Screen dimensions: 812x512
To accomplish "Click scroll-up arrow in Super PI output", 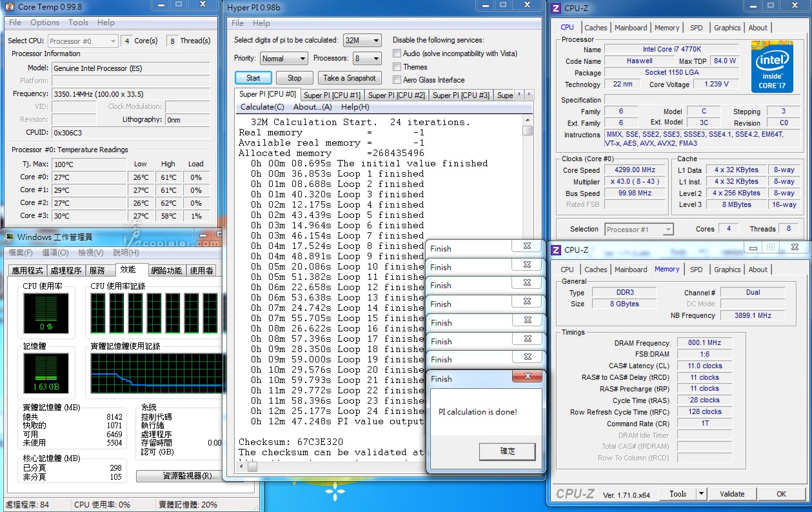I will click(x=528, y=120).
